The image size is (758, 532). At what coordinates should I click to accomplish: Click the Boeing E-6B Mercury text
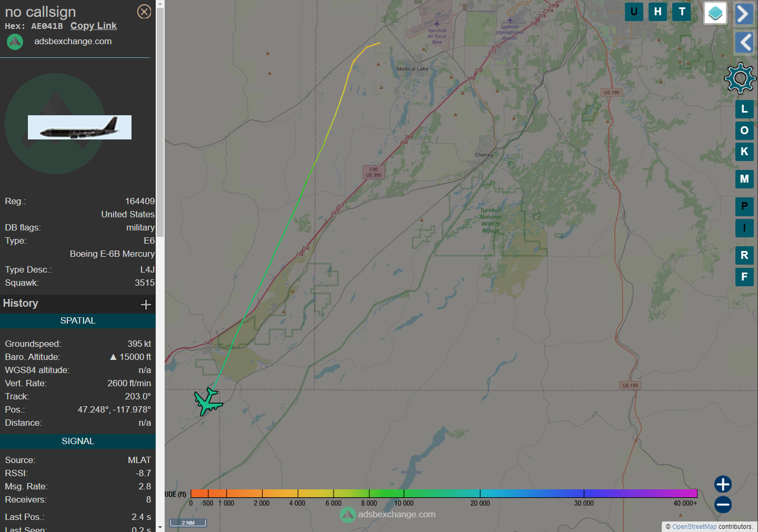pyautogui.click(x=112, y=254)
